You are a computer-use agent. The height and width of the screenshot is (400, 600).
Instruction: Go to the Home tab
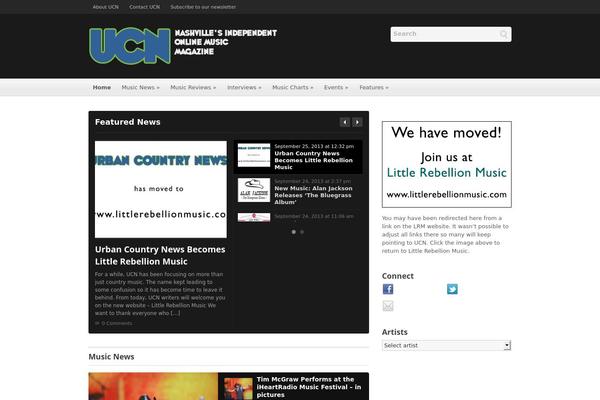[x=102, y=88]
